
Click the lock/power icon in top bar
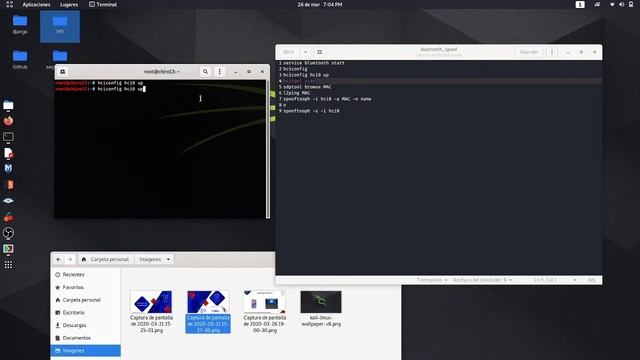(x=631, y=4)
